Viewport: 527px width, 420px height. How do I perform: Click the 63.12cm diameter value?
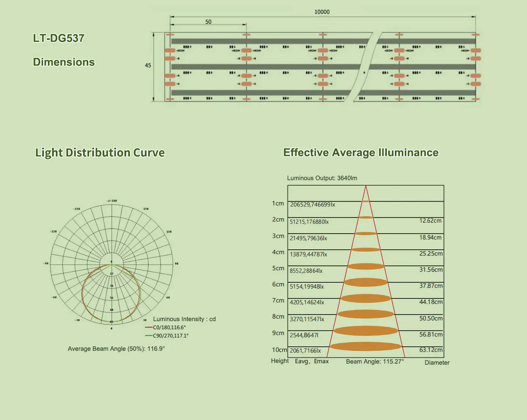point(431,350)
